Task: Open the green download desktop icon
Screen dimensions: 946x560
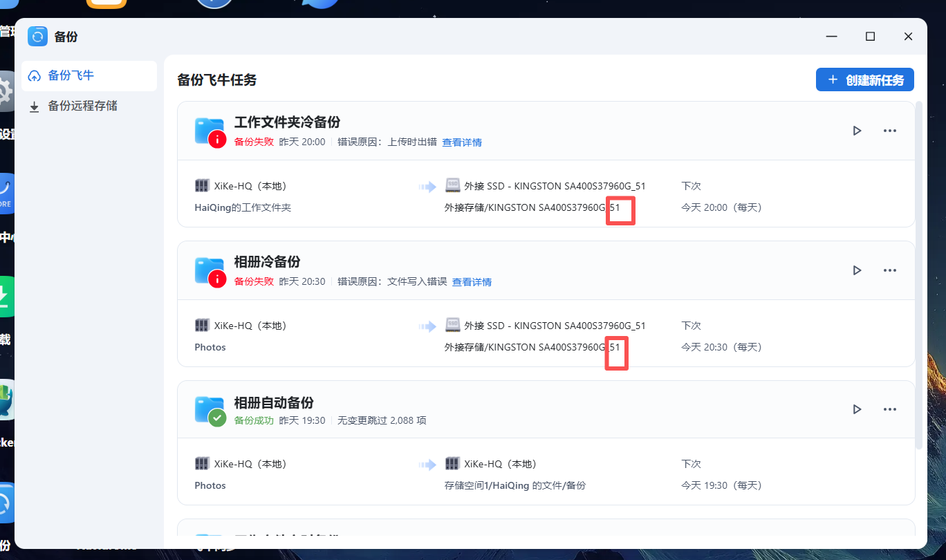Action: point(6,297)
